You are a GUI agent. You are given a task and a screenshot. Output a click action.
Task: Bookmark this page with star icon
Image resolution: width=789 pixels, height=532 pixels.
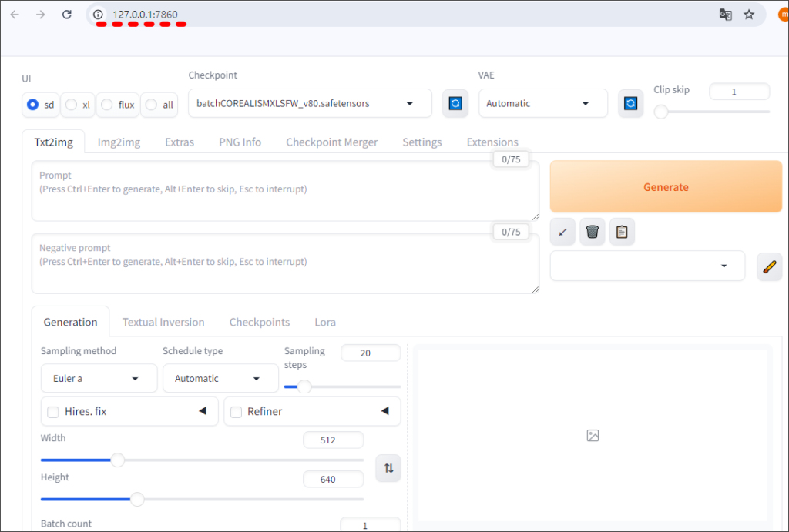(x=749, y=15)
